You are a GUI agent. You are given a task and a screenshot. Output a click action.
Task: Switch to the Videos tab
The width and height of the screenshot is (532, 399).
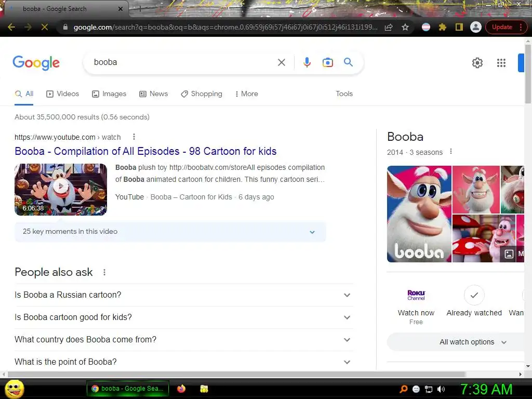click(63, 94)
